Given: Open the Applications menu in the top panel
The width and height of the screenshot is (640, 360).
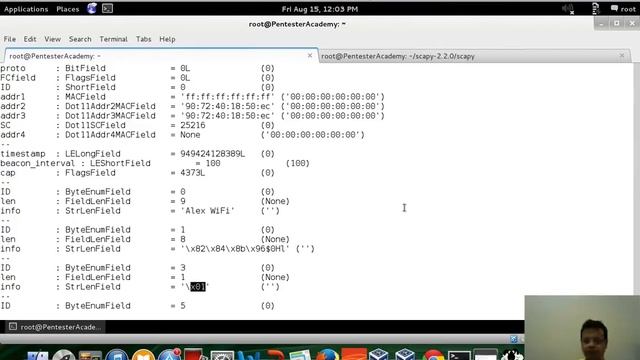Looking at the screenshot, I should [x=26, y=9].
